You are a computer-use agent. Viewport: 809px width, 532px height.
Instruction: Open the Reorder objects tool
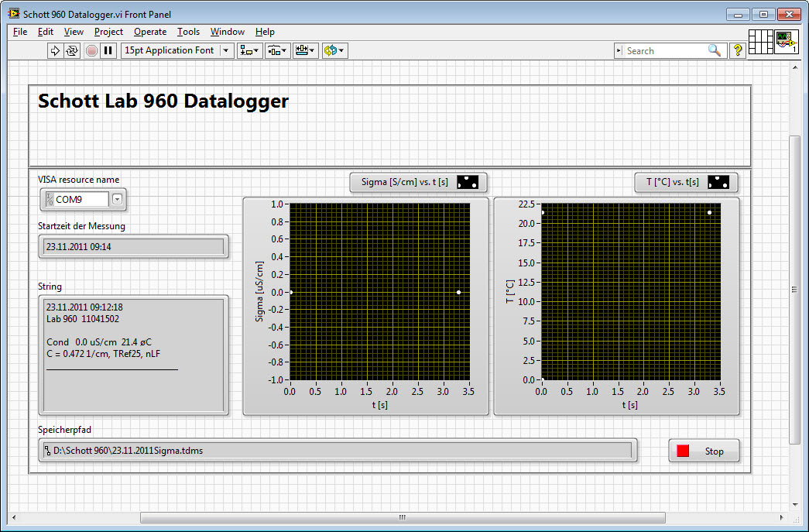334,50
